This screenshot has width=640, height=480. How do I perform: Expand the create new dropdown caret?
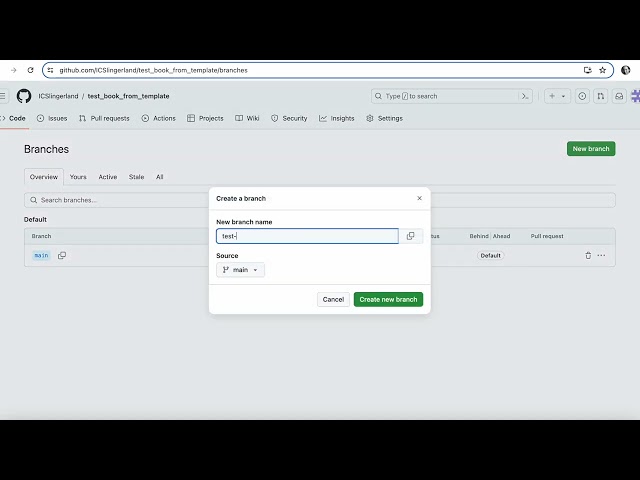pyautogui.click(x=563, y=96)
